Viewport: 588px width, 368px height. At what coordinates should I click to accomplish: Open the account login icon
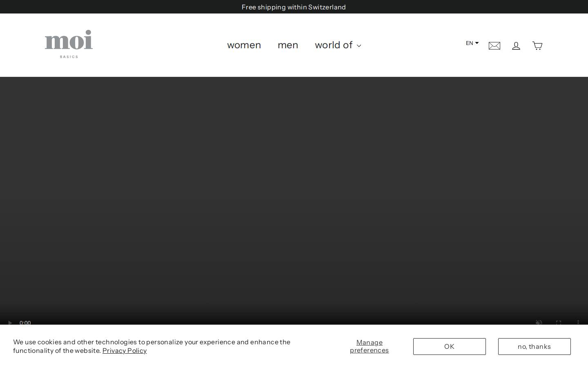516,46
